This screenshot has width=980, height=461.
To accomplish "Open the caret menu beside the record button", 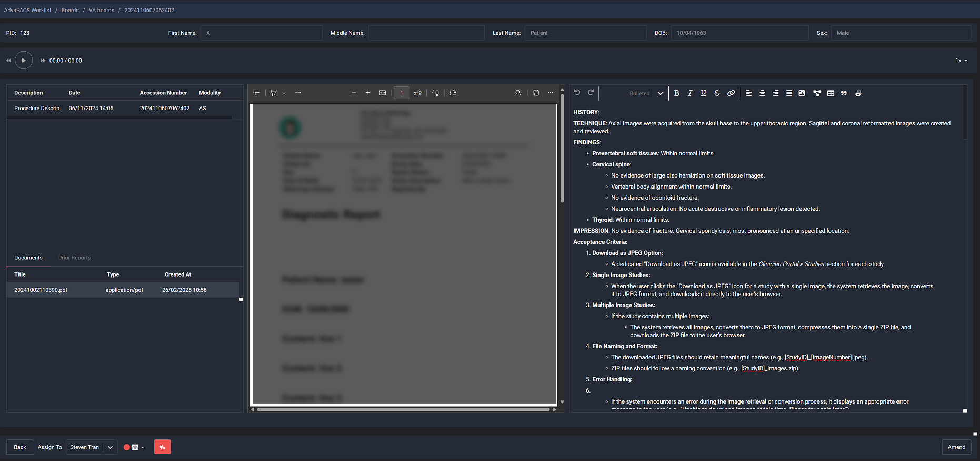I will point(143,448).
